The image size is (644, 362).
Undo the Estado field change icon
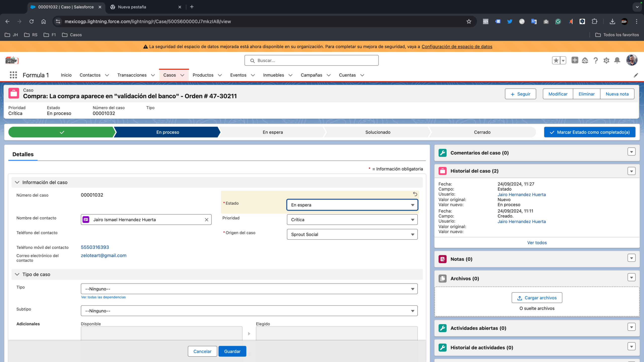[x=415, y=194]
